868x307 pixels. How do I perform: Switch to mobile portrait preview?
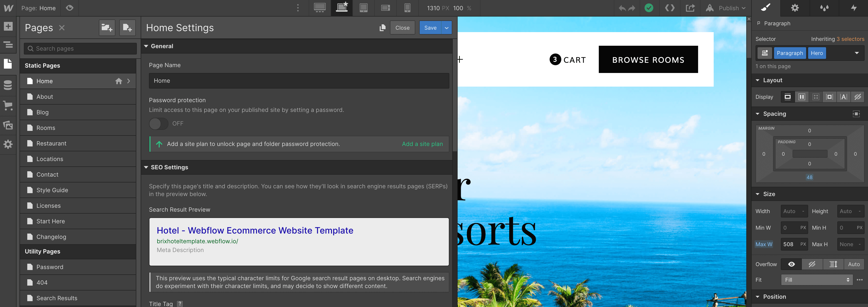(407, 8)
